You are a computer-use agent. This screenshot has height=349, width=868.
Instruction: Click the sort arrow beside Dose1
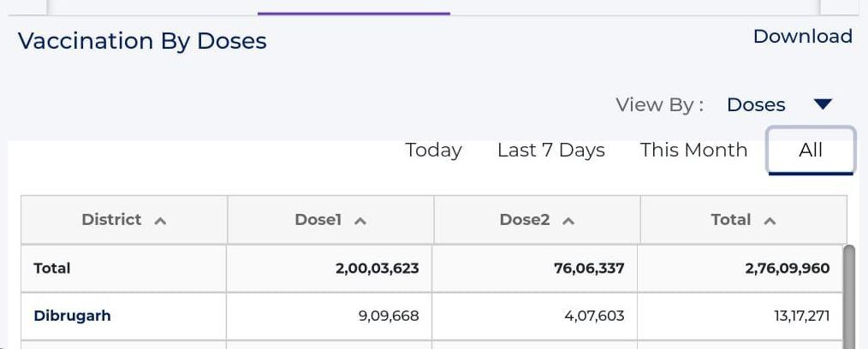pos(360,221)
